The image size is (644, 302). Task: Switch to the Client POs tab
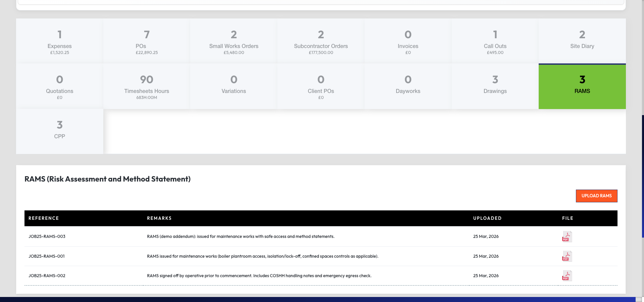click(x=321, y=86)
